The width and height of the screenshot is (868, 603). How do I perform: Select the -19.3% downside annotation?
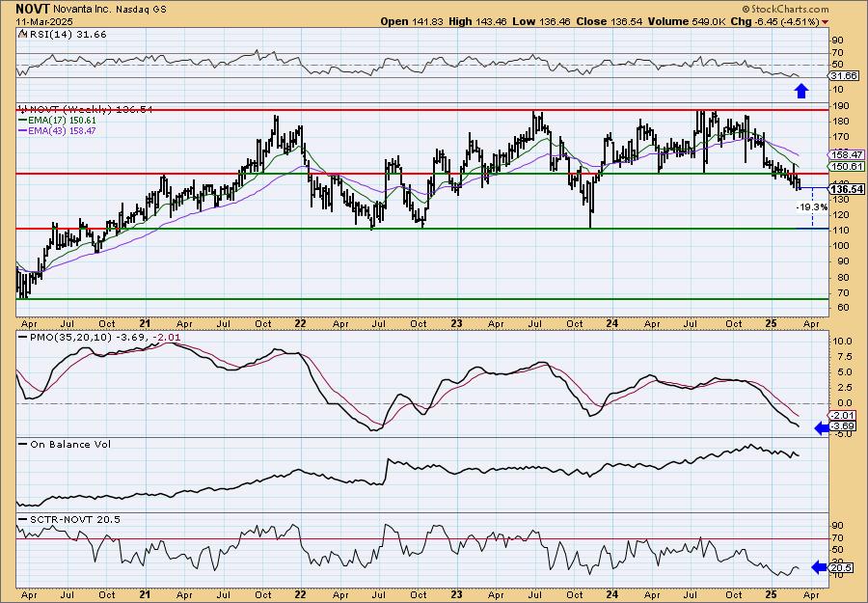813,207
